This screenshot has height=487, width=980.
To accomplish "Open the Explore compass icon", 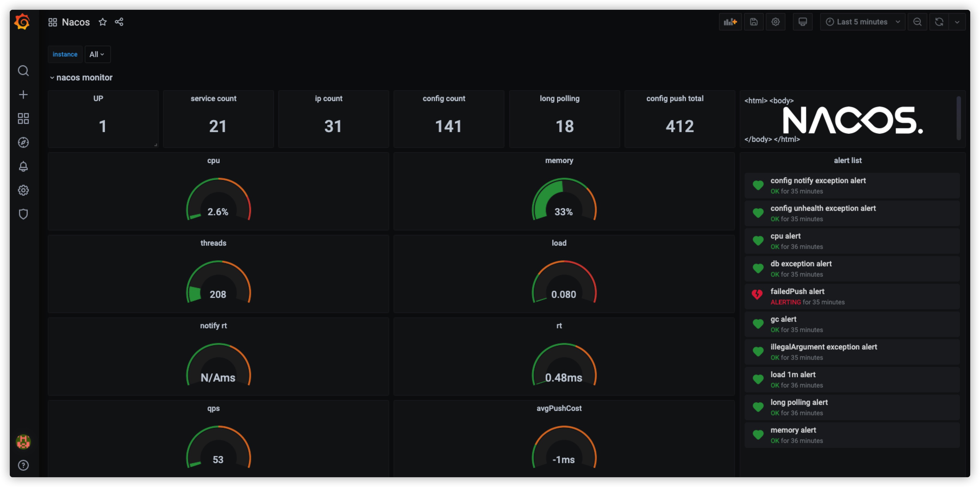I will tap(23, 142).
